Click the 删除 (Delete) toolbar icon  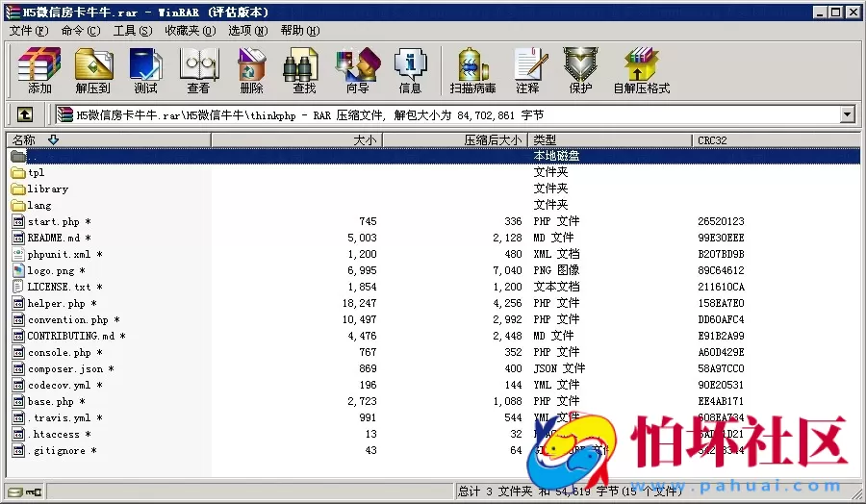tap(251, 70)
